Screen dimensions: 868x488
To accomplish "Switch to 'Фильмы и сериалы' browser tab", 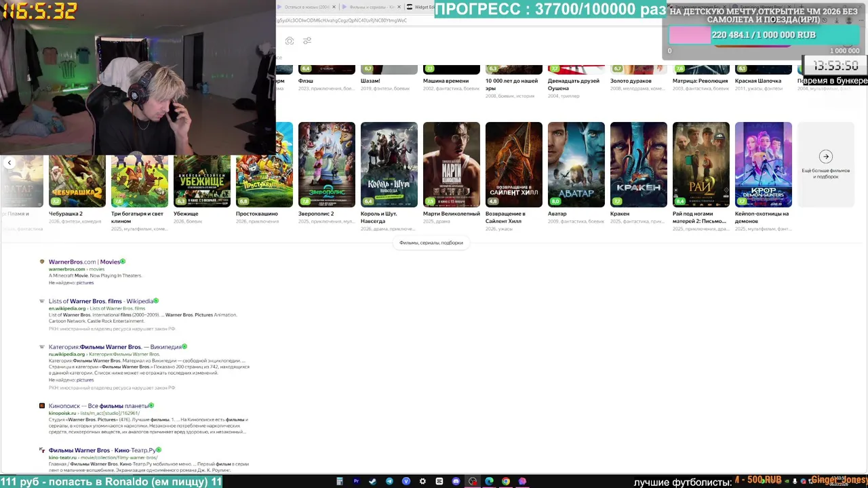I will (x=370, y=7).
